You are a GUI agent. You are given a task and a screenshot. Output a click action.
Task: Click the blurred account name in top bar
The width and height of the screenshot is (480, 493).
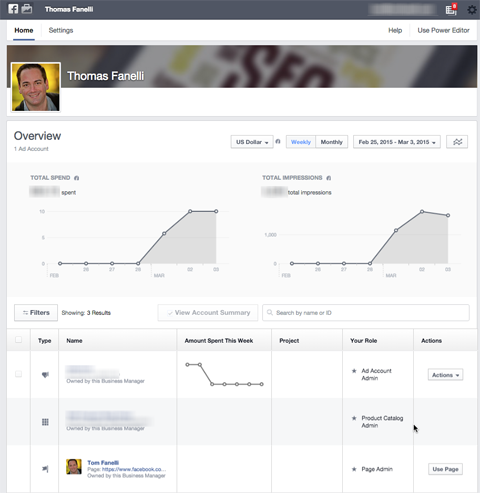(x=403, y=10)
